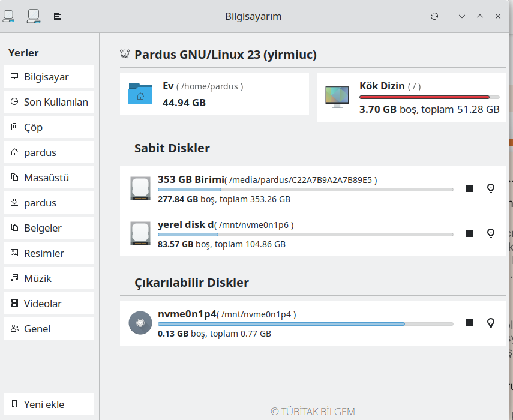This screenshot has height=420, width=513.
Task: Click the lightbulb icon for 353 GB Birimi
Action: click(490, 188)
